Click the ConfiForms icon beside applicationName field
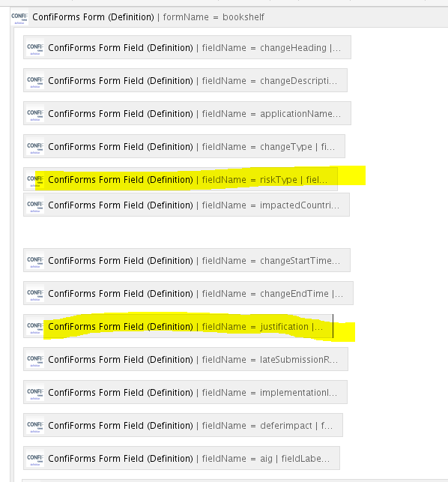448x482 pixels. coord(35,113)
